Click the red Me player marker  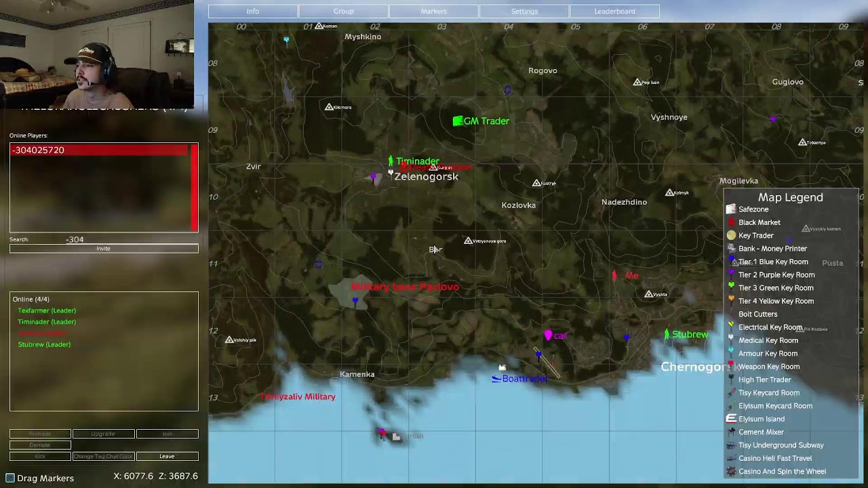[x=614, y=275]
